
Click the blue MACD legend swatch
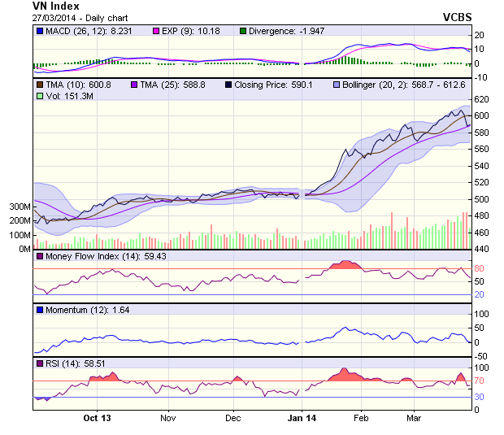40,31
